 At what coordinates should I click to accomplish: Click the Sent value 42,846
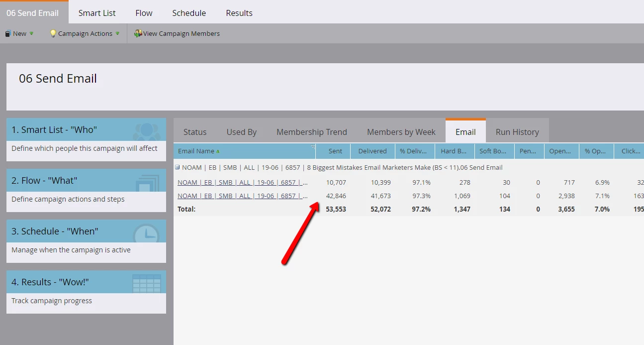tap(336, 196)
